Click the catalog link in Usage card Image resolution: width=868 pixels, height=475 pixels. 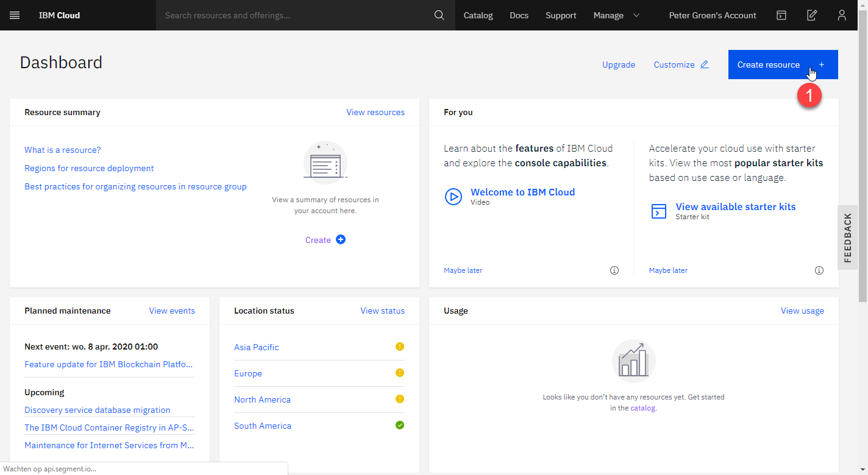pyautogui.click(x=642, y=408)
